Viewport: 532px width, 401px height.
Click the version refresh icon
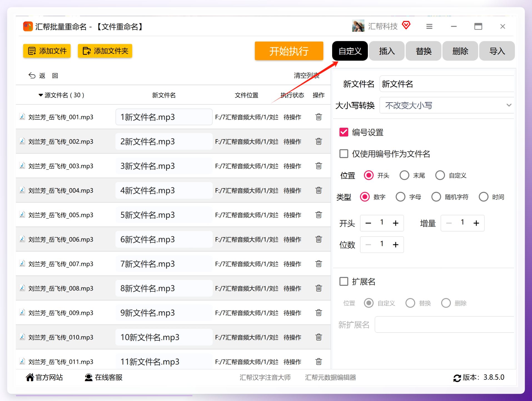(x=457, y=378)
